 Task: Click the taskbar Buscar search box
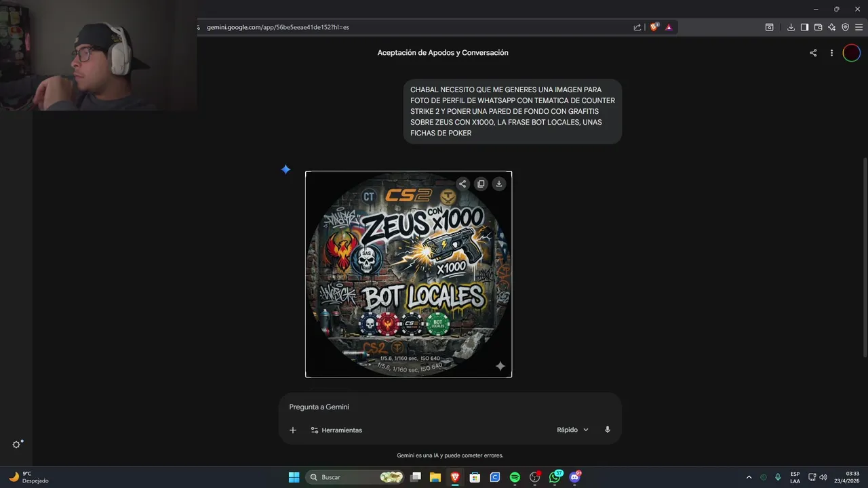[x=355, y=477]
